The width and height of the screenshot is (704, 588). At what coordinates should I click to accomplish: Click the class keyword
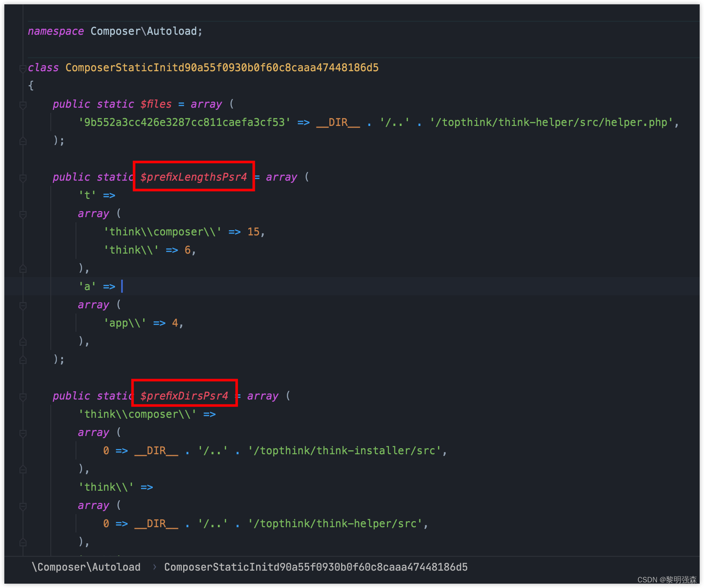coord(43,68)
